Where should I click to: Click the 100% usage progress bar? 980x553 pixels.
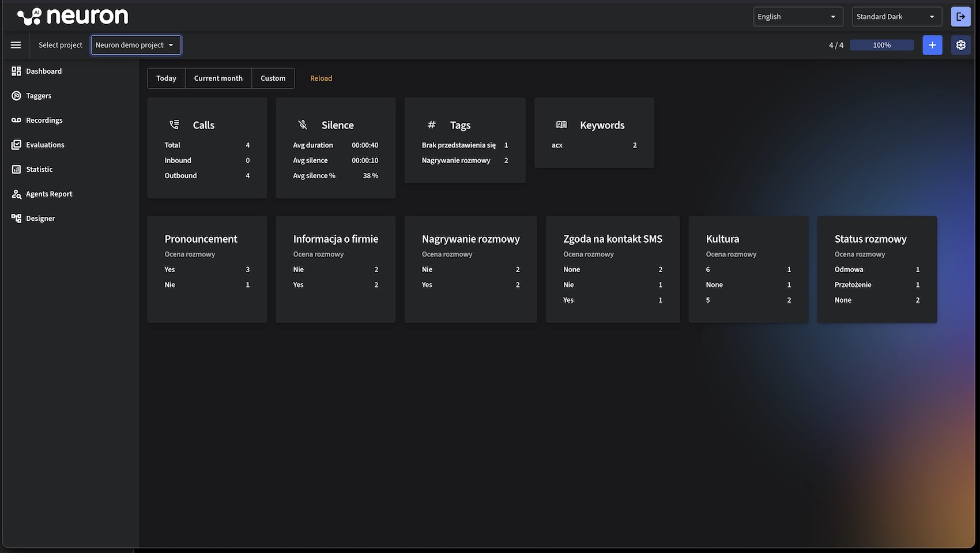point(881,45)
